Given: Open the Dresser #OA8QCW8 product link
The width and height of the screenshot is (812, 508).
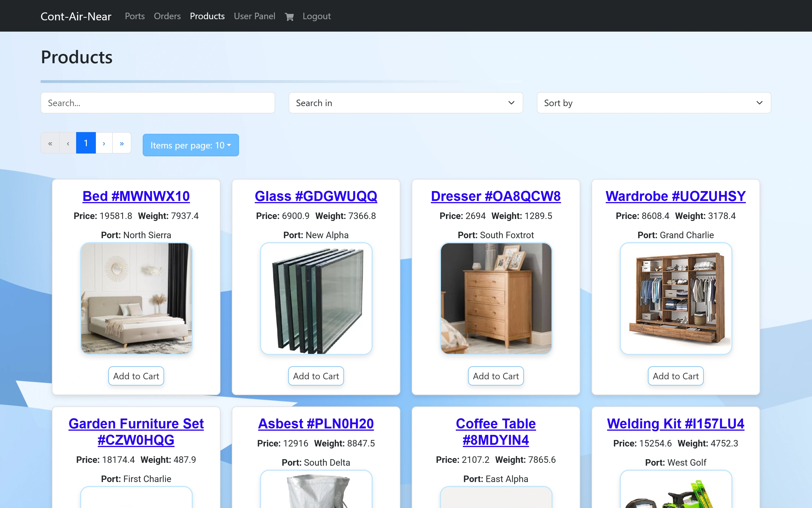Looking at the screenshot, I should [x=496, y=196].
